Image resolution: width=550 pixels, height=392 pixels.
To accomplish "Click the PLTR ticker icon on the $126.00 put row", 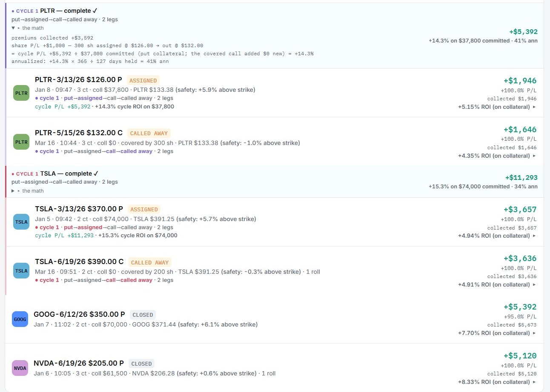I will [21, 93].
